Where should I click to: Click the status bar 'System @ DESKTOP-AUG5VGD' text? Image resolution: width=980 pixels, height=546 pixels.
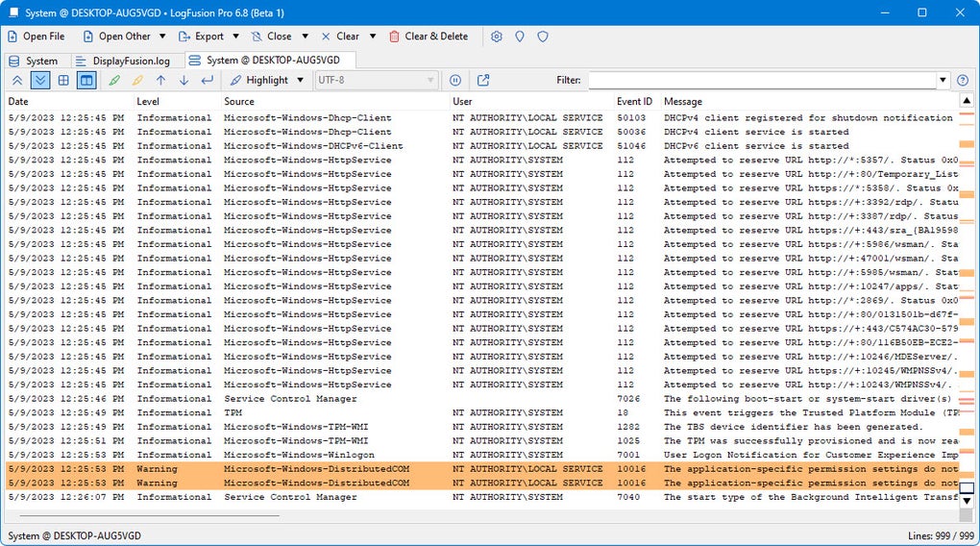pyautogui.click(x=74, y=536)
